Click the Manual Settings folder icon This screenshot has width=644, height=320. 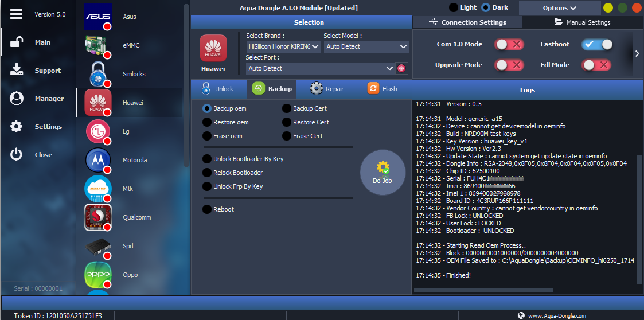pyautogui.click(x=558, y=22)
